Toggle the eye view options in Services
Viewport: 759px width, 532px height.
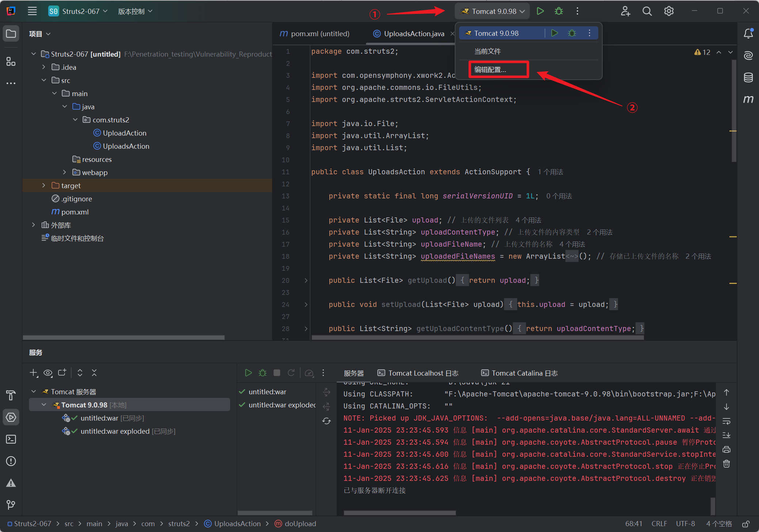[x=48, y=373]
